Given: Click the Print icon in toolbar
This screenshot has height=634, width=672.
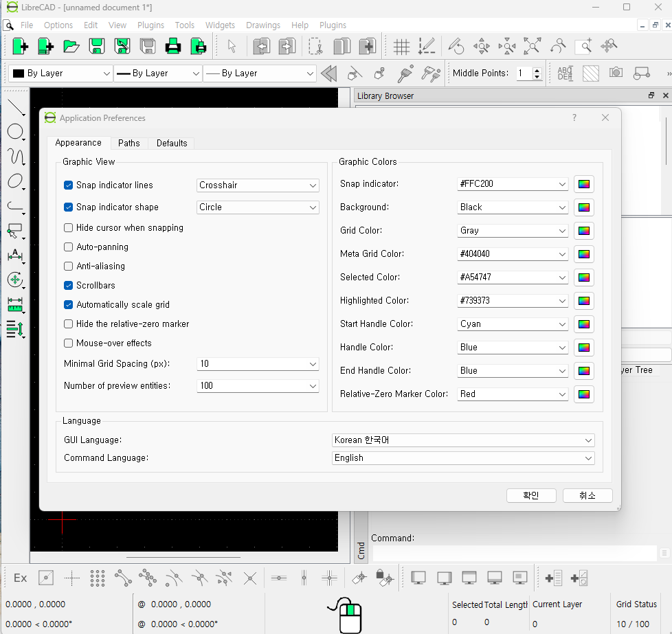Looking at the screenshot, I should click(172, 46).
